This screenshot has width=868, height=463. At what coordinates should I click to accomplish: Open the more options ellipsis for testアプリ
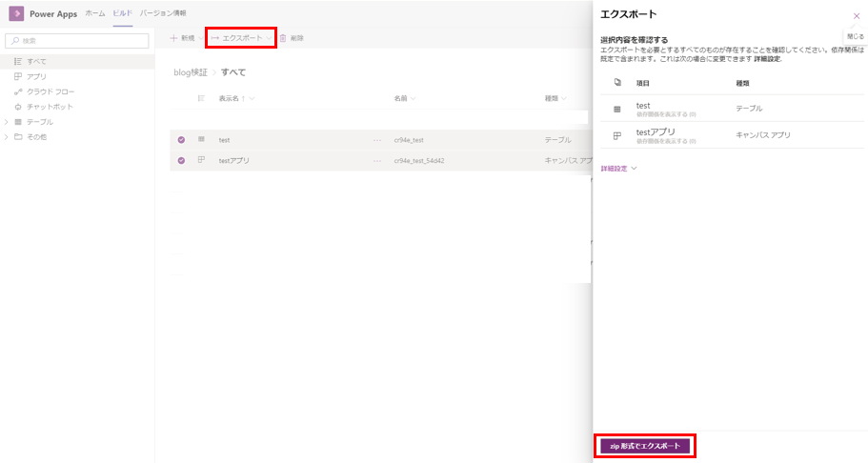(x=377, y=161)
